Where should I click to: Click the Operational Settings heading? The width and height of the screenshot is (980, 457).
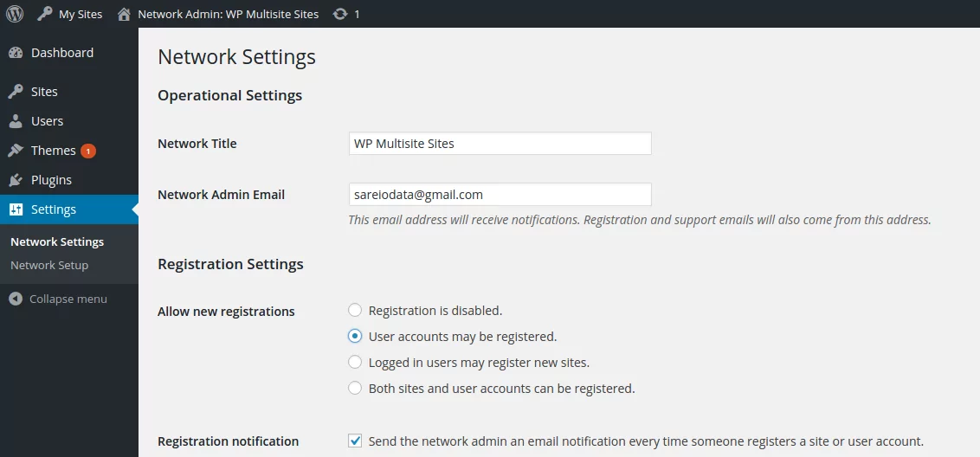pos(230,96)
